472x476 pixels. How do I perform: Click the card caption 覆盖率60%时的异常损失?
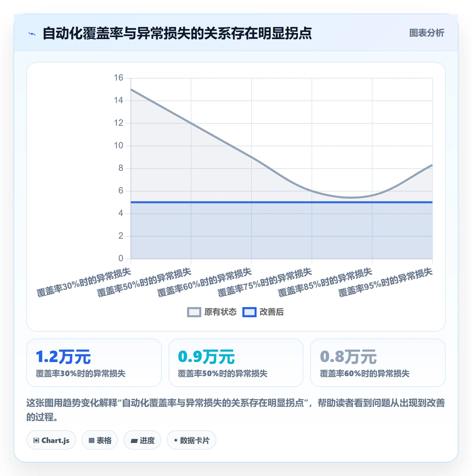pyautogui.click(x=365, y=374)
